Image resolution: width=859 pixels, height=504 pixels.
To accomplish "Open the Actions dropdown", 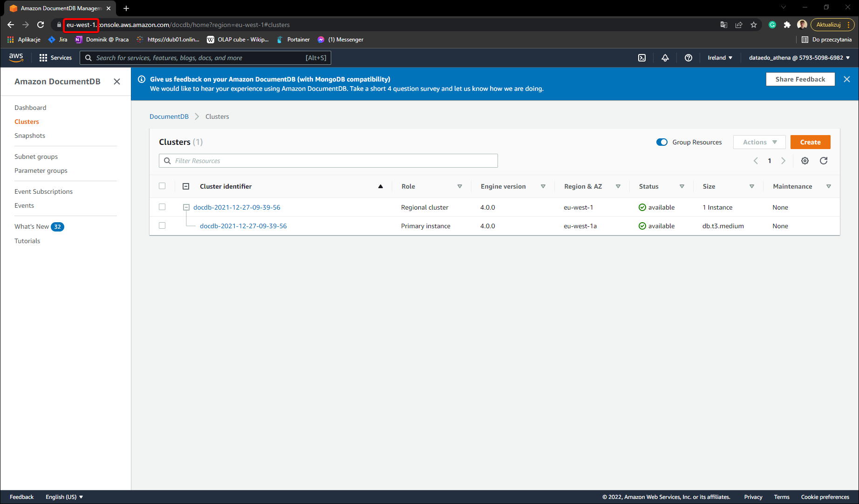I will tap(759, 142).
